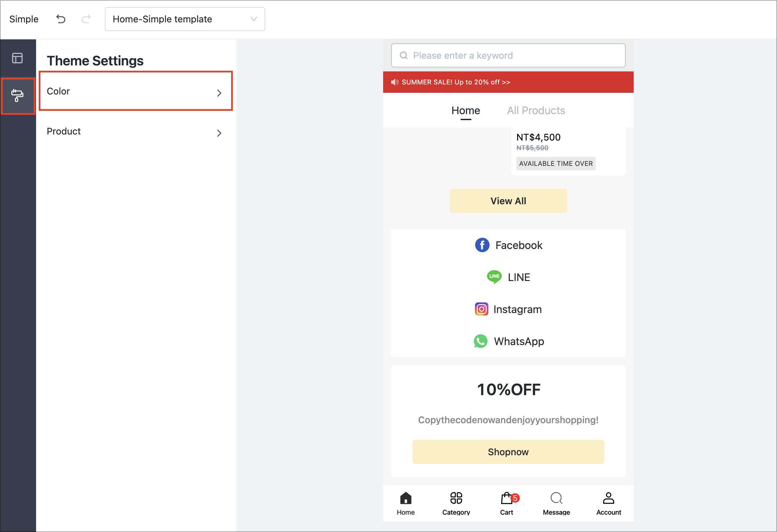Open the theme settings paint roller icon
Viewport: 777px width, 532px height.
[x=17, y=95]
